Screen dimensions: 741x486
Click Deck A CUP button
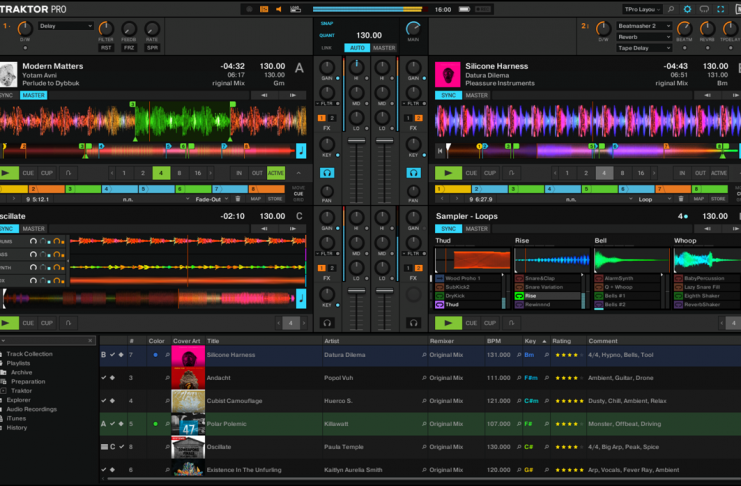[47, 173]
